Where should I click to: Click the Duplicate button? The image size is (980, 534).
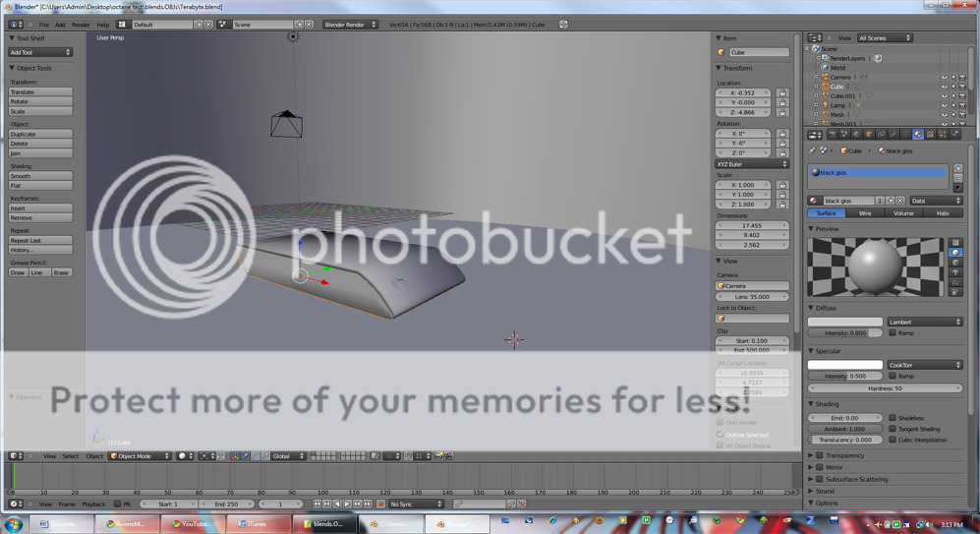(x=40, y=134)
